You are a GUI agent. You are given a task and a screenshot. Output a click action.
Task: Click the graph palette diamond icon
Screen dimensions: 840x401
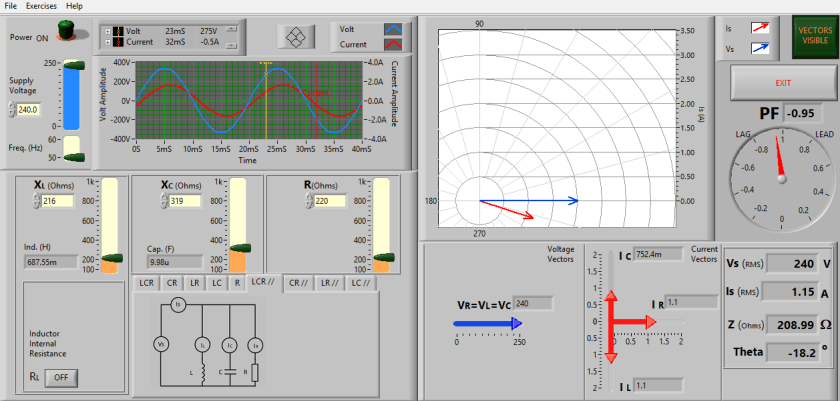coord(295,36)
